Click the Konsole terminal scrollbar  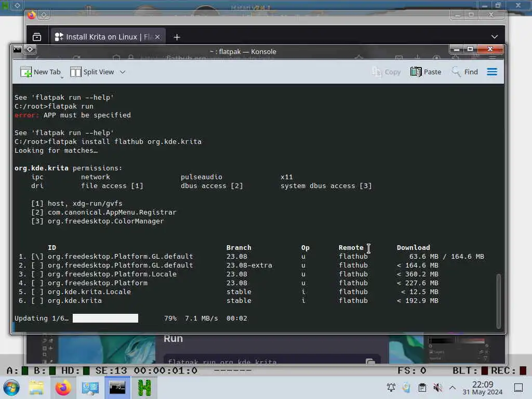coord(498,301)
